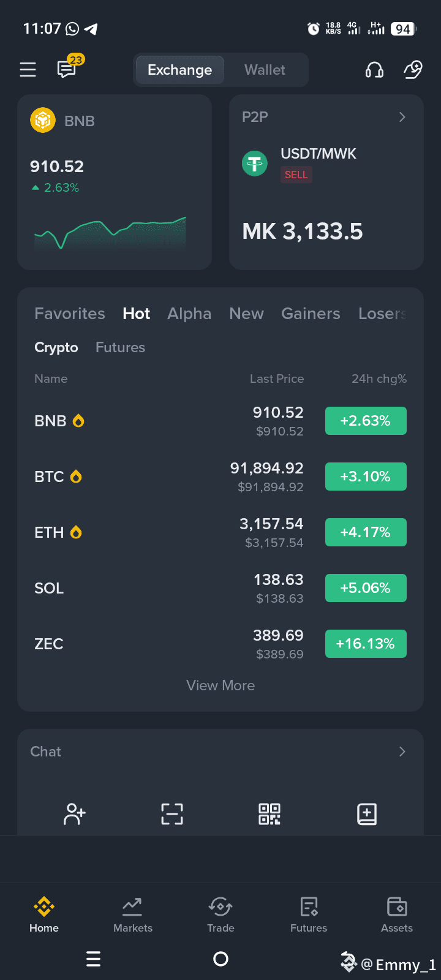Open the Assets wallet icon
The height and width of the screenshot is (980, 441).
(397, 914)
